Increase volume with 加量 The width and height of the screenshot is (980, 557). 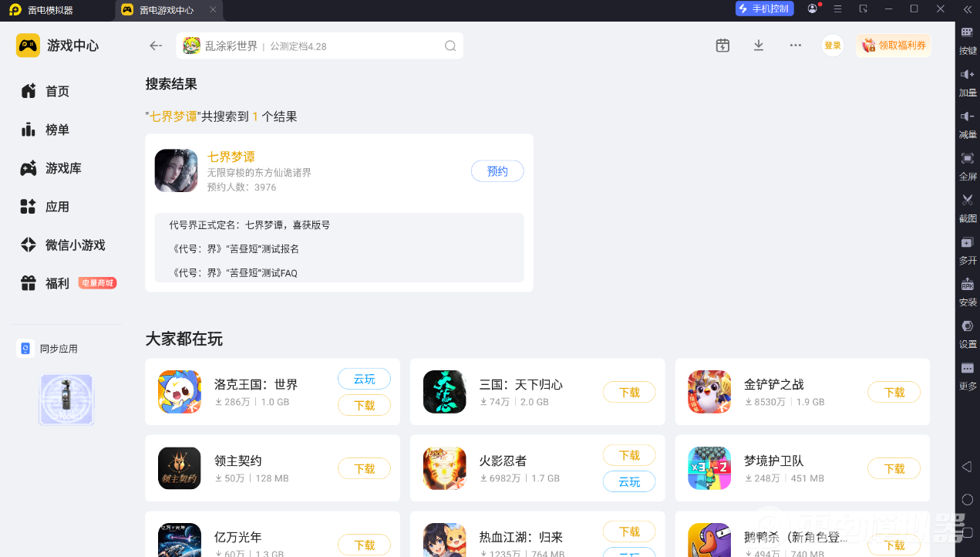tap(968, 83)
